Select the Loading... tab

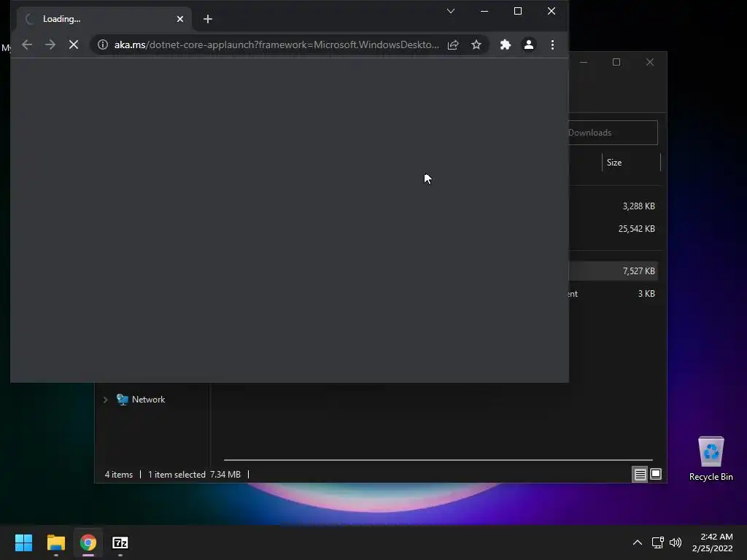(x=104, y=19)
